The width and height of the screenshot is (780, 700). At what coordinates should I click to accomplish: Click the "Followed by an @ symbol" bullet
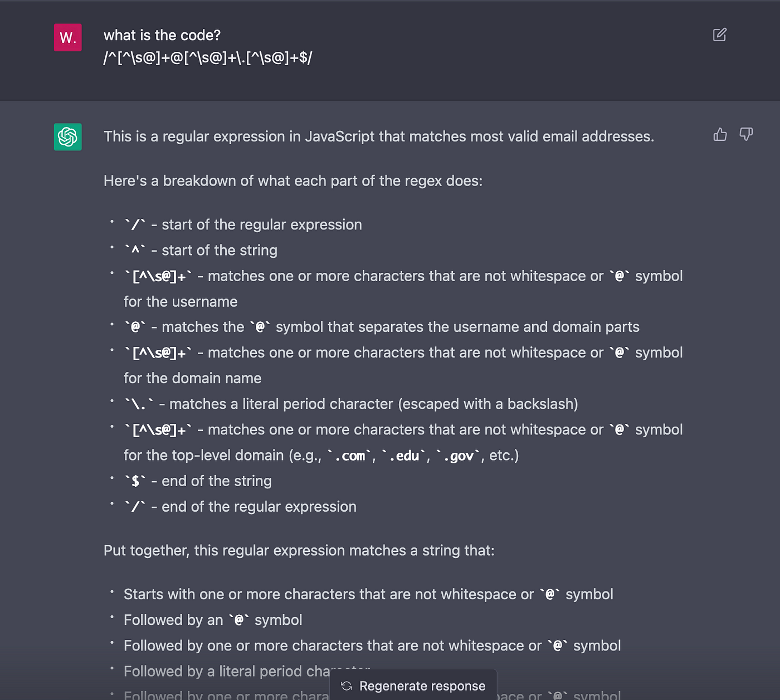(x=213, y=620)
